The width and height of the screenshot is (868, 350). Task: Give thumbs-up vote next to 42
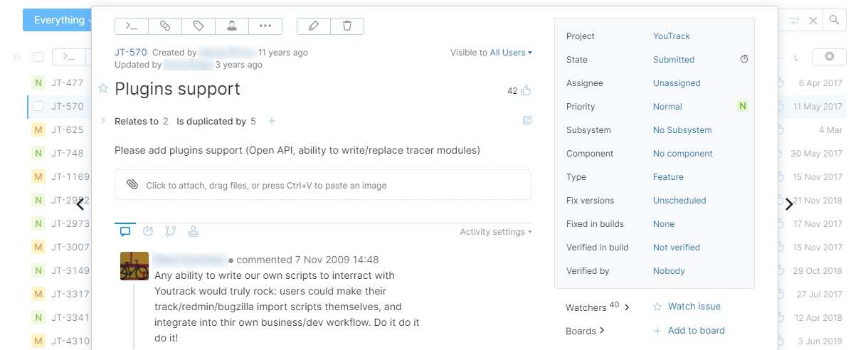point(526,90)
